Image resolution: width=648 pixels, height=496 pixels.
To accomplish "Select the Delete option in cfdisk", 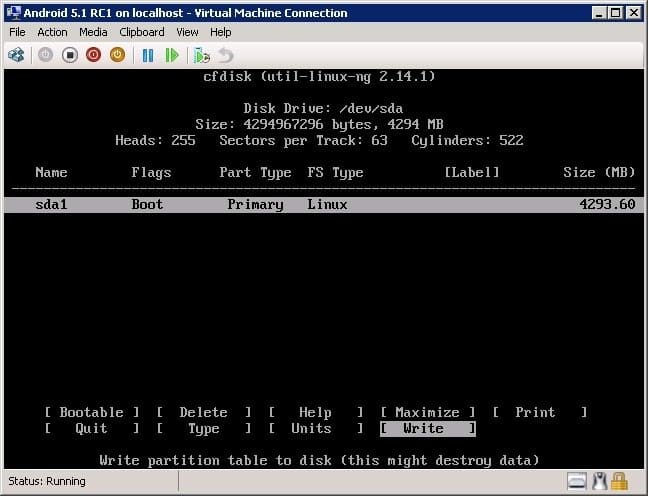I will [204, 413].
